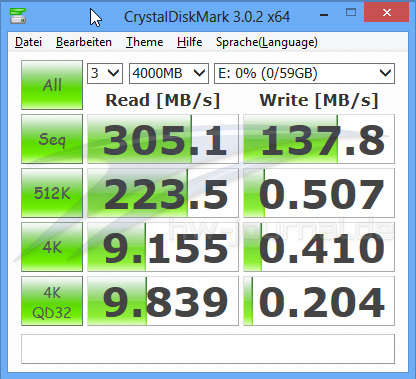Image resolution: width=416 pixels, height=379 pixels.
Task: Open the Theme menu
Action: coord(144,42)
